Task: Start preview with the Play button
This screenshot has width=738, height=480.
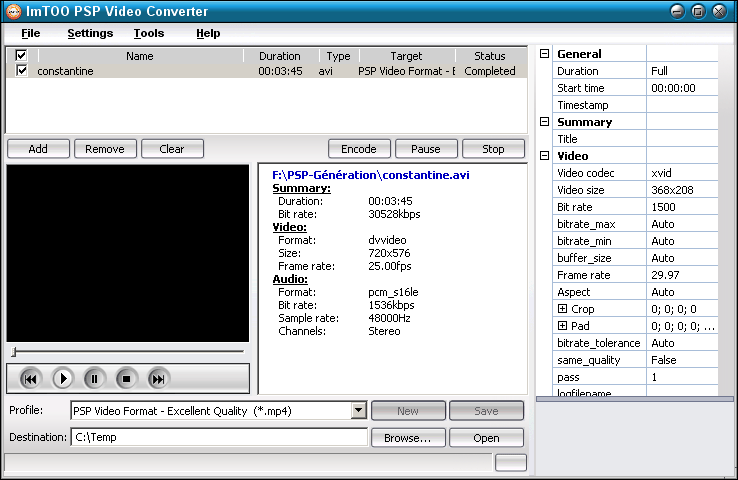Action: tap(63, 379)
